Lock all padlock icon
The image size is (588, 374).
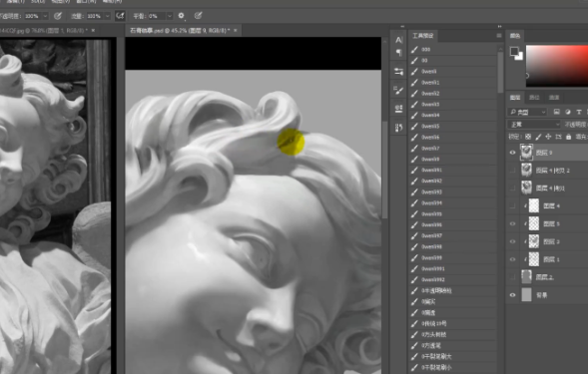point(568,137)
